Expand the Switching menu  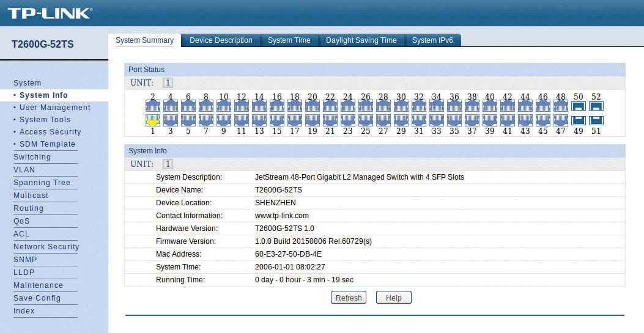(32, 156)
